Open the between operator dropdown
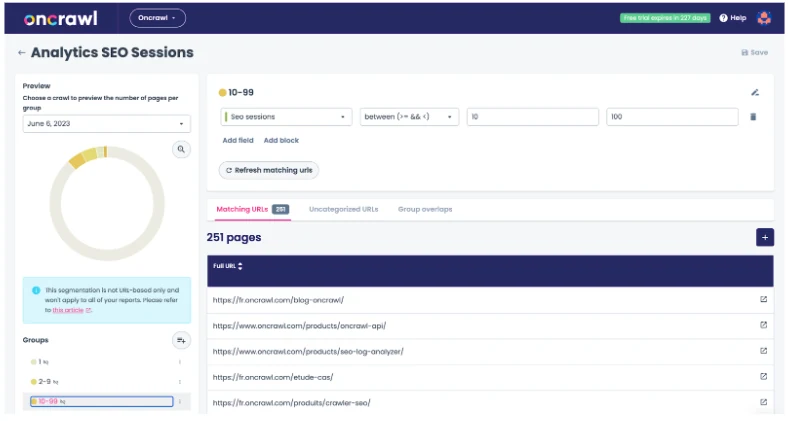The image size is (788, 421). [x=409, y=117]
